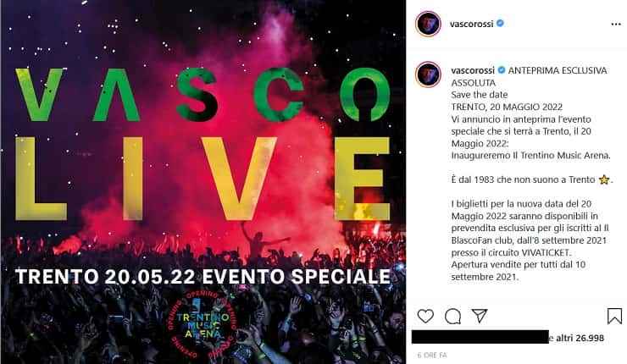Click the verified badge next to caption username
This screenshot has height=364, width=627.
tap(502, 70)
